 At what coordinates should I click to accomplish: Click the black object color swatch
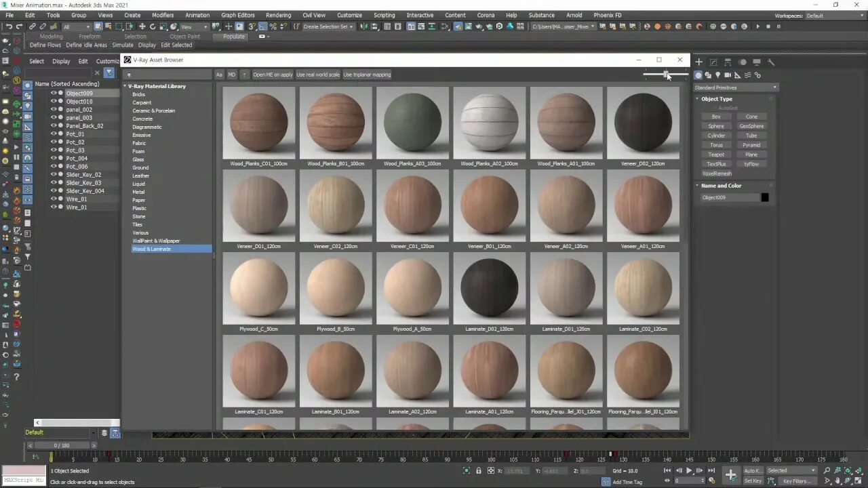click(x=765, y=197)
